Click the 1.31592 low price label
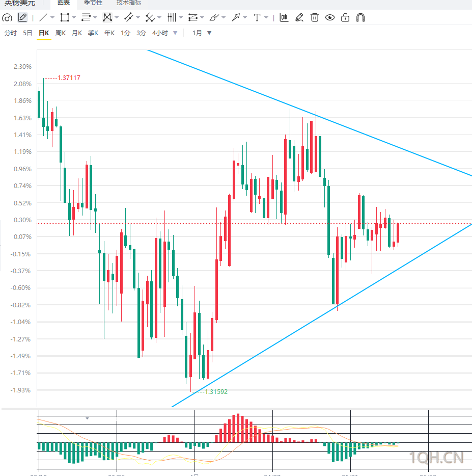The height and width of the screenshot is (476, 472). 216,391
